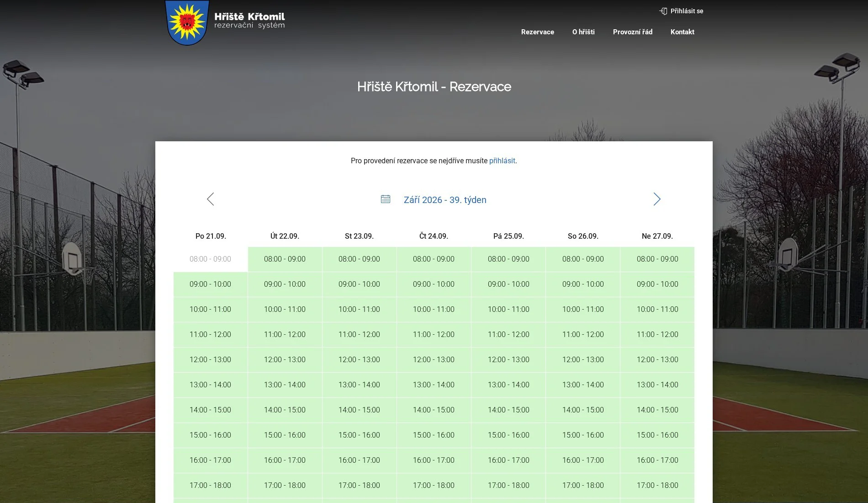Viewport: 868px width, 503px height.
Task: Click the Hřiště Křtomil crest logo
Action: coord(187,22)
